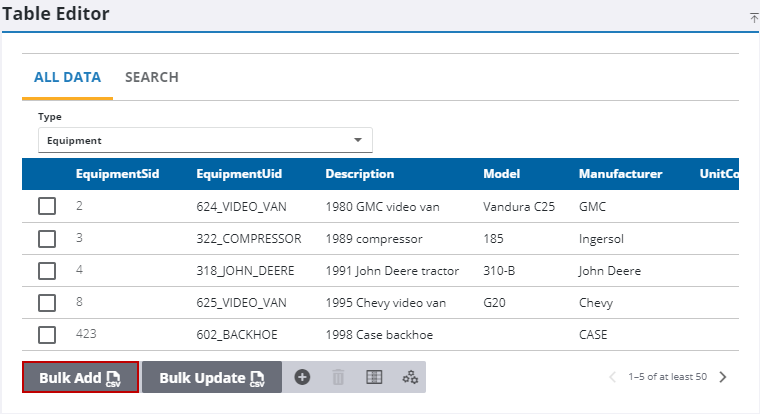760x414 pixels.
Task: Click the add record plus icon
Action: pyautogui.click(x=302, y=377)
